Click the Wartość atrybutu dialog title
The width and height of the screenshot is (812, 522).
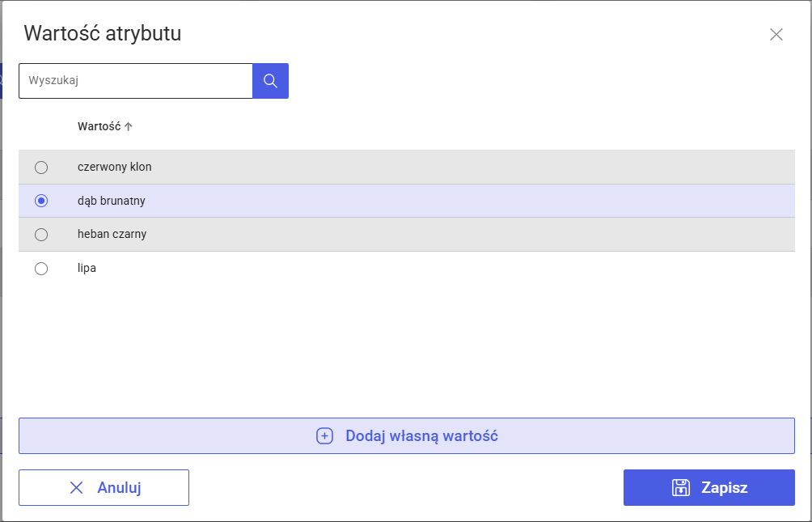(x=102, y=33)
